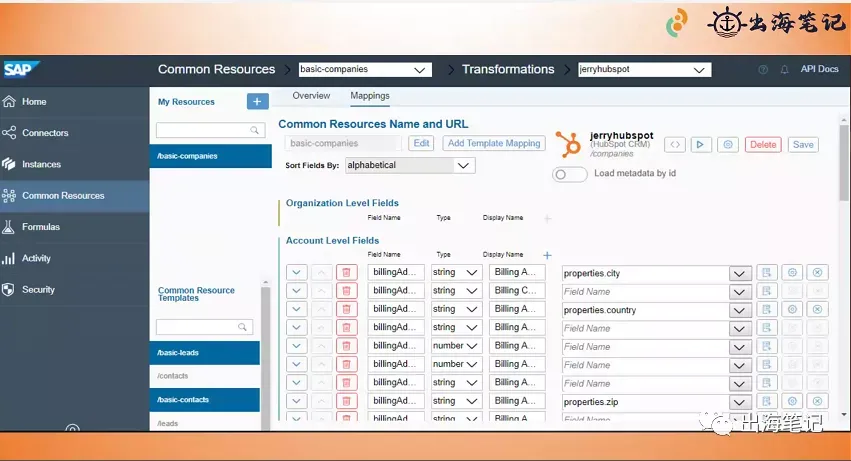Viewport: 851px width, 461px height.
Task: Click the templates list scrollbar
Action: [265, 358]
